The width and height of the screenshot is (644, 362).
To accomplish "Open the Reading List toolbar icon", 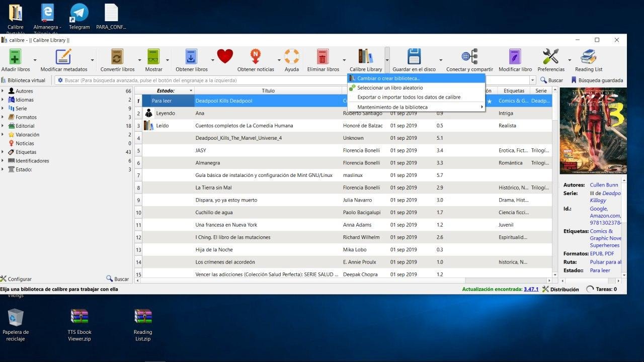I will (x=588, y=56).
